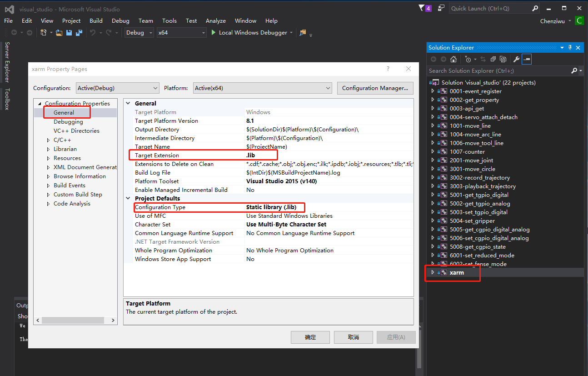Expand the 0001-event_register project
Viewport: 588px width, 376px height.
[433, 91]
